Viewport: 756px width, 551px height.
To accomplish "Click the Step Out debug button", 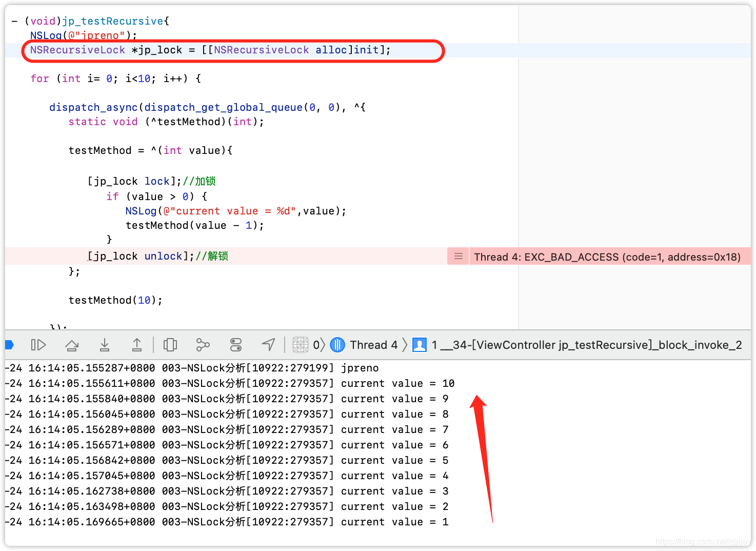I will 137,345.
